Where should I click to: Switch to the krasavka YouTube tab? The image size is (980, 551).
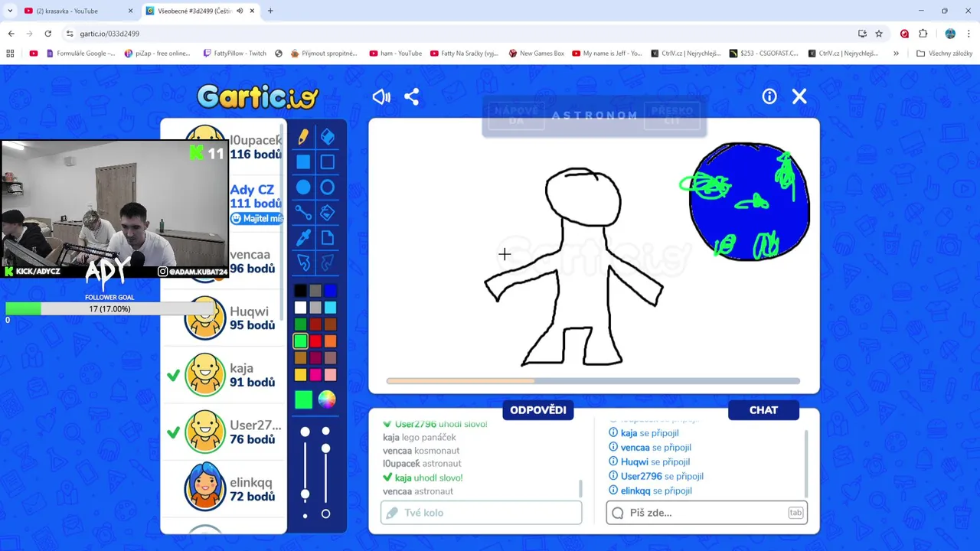pyautogui.click(x=77, y=11)
